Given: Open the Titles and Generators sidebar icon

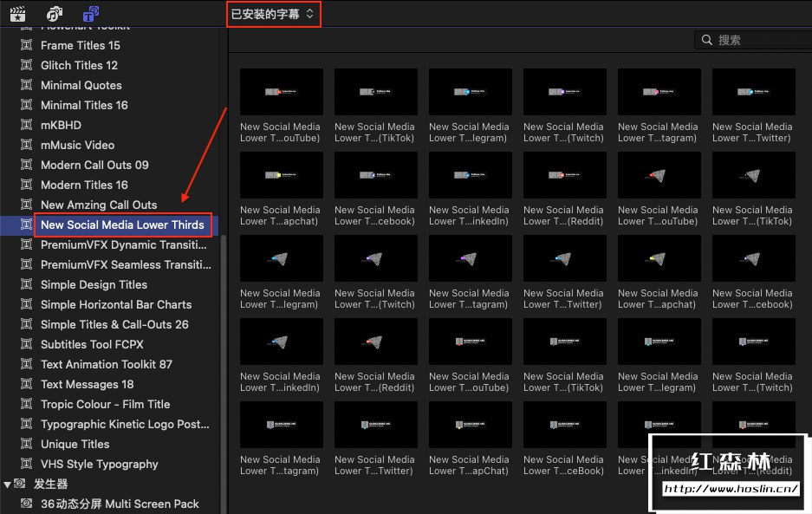Looking at the screenshot, I should click(x=91, y=14).
